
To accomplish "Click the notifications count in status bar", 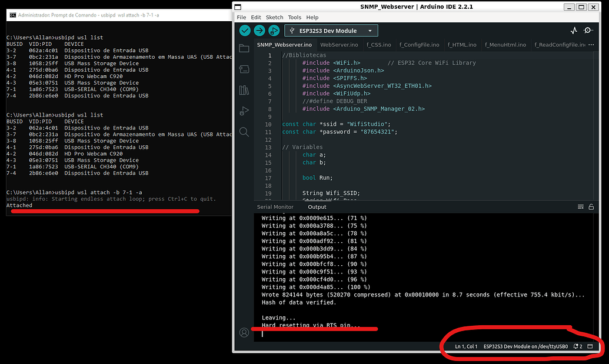I will click(x=577, y=346).
